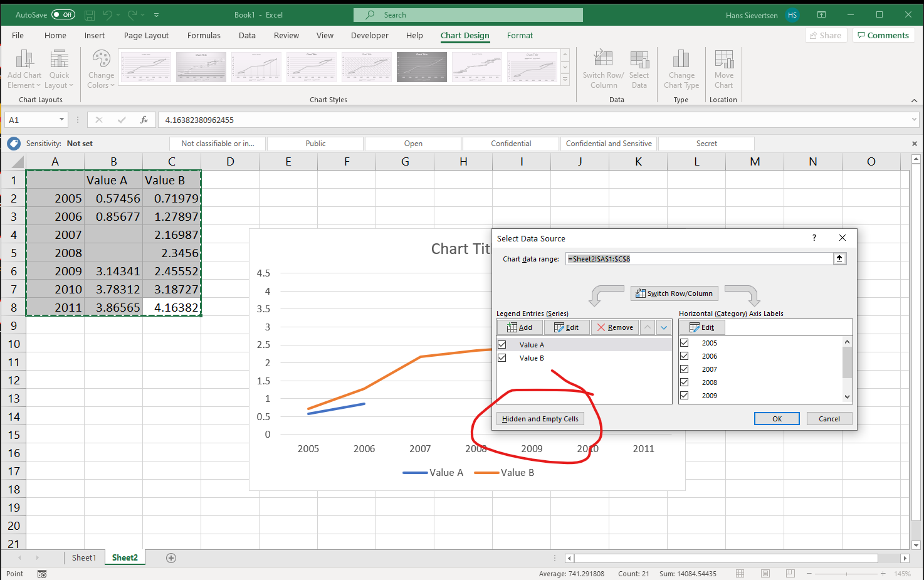Click the Search box in title bar

point(468,14)
